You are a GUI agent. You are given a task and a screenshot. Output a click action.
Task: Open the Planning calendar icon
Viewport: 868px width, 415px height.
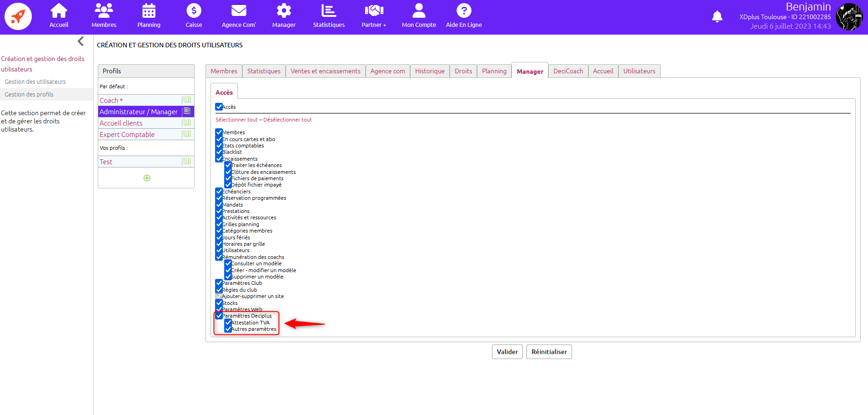point(149,11)
